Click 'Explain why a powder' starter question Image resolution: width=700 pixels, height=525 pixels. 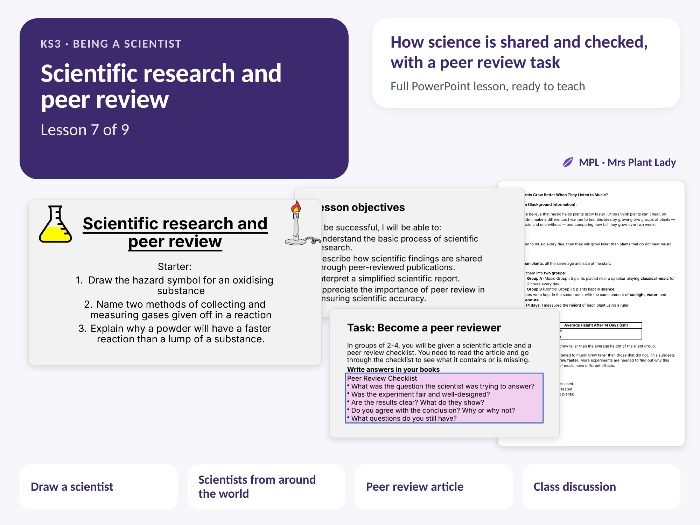[x=175, y=333]
